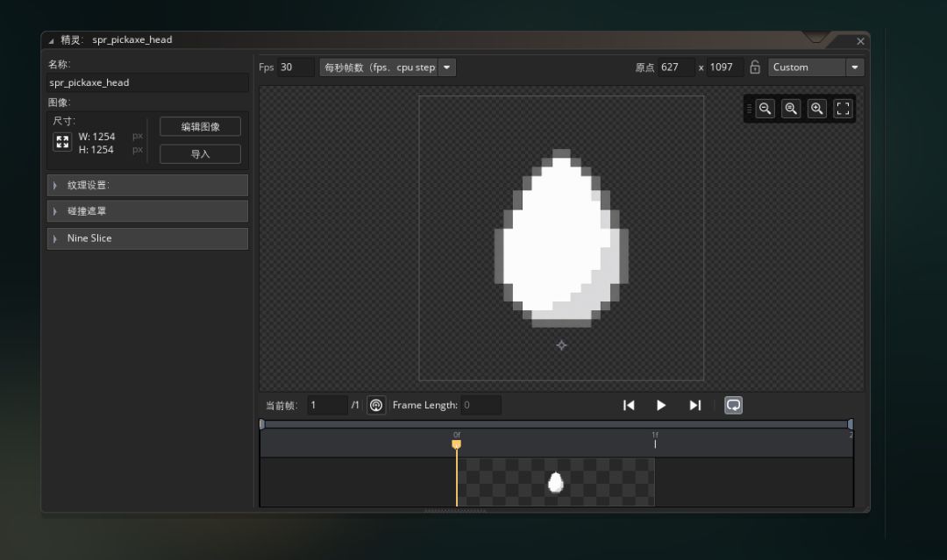Click the origin X field showing 627

click(676, 67)
